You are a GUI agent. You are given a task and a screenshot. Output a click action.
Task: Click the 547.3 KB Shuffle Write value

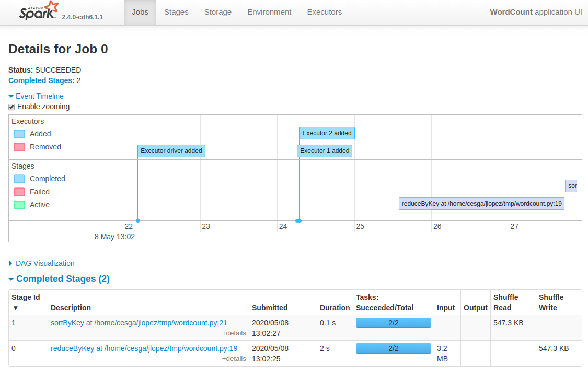coord(554,348)
